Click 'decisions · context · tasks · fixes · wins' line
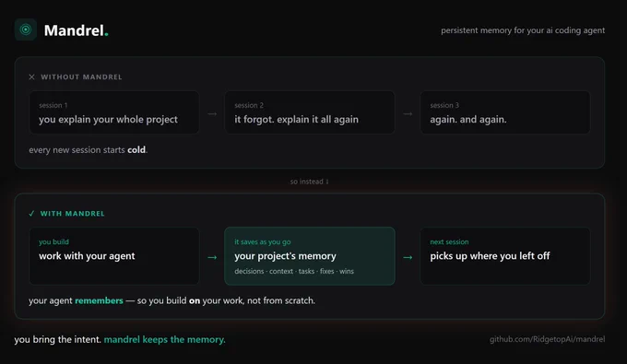 click(294, 271)
